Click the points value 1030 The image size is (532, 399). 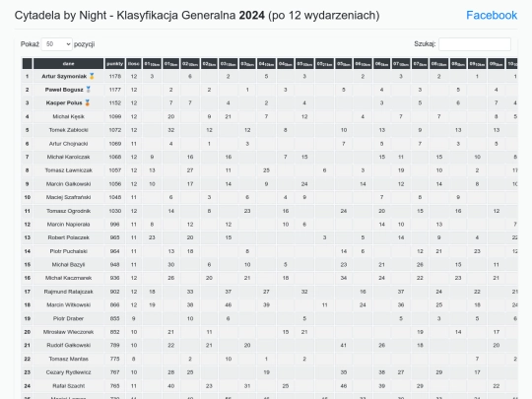tap(114, 211)
